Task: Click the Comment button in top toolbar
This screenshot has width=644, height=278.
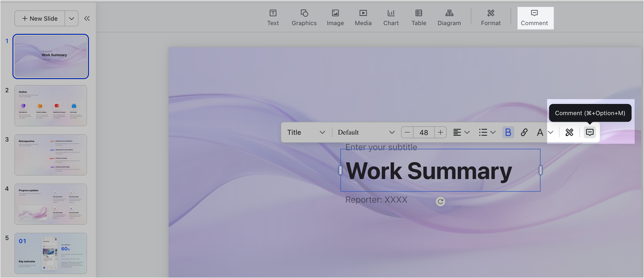Action: (534, 18)
